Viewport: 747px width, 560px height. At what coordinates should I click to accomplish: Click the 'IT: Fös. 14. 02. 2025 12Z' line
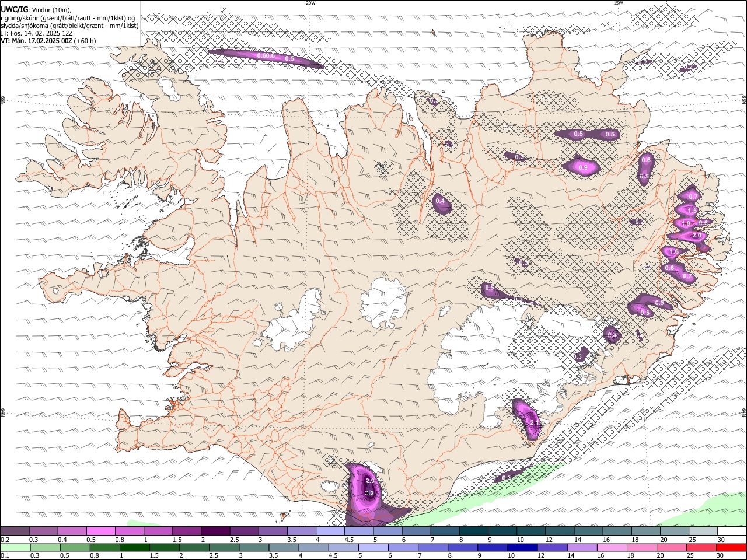pyautogui.click(x=37, y=33)
